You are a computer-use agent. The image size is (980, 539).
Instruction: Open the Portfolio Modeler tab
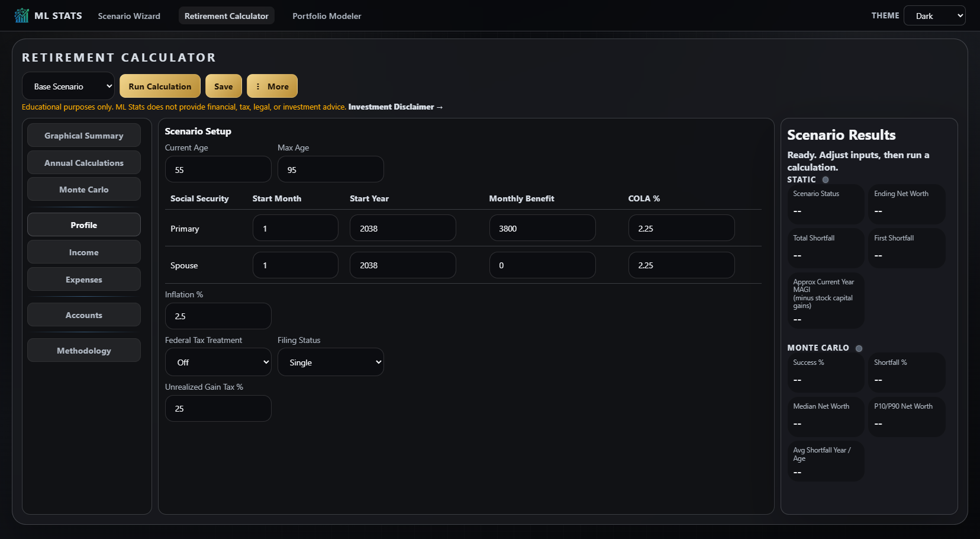coord(327,16)
